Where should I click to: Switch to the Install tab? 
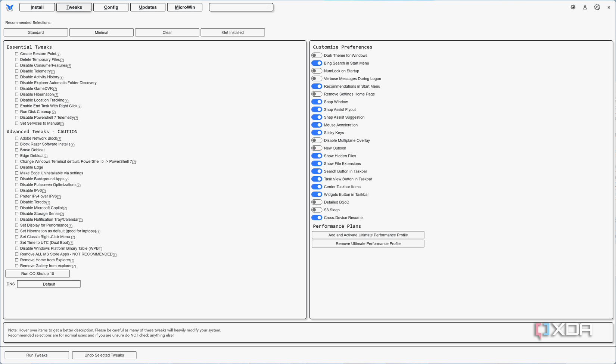[x=37, y=7]
